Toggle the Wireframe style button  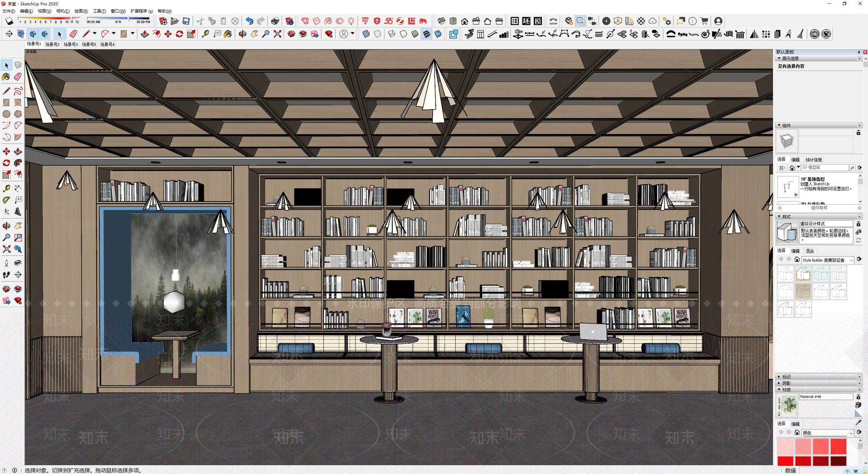pos(392,34)
